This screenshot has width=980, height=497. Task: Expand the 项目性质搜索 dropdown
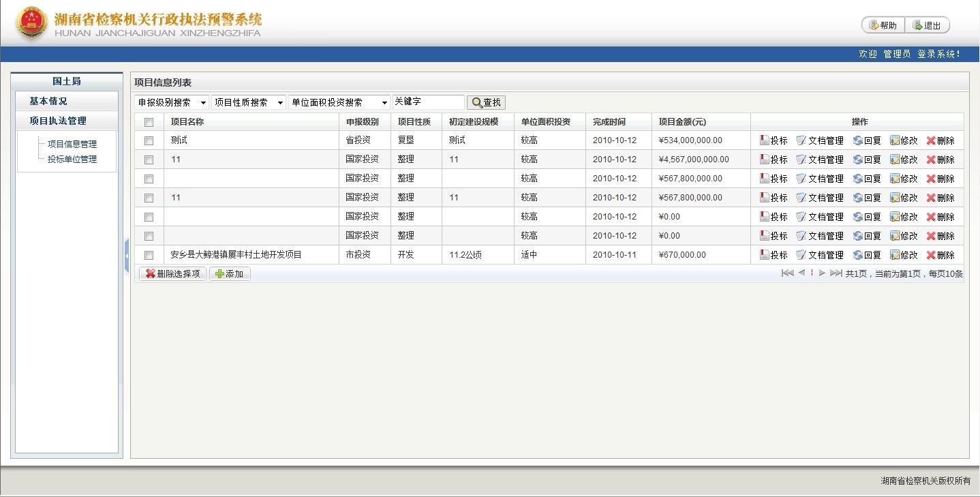pos(249,102)
